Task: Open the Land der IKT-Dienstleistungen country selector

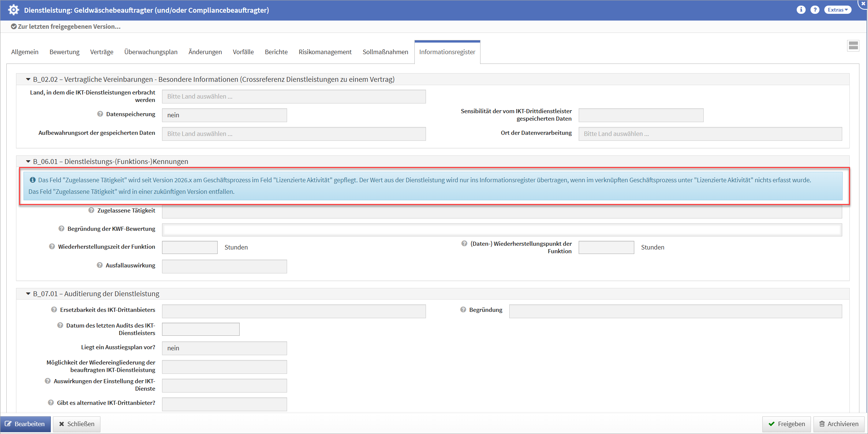Action: pyautogui.click(x=293, y=96)
